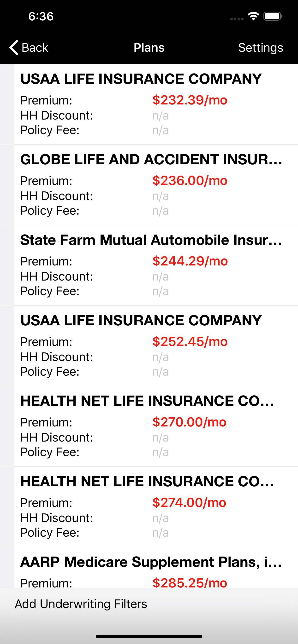
Task: Select Health Net plan at $274.00/mo
Action: (x=156, y=507)
